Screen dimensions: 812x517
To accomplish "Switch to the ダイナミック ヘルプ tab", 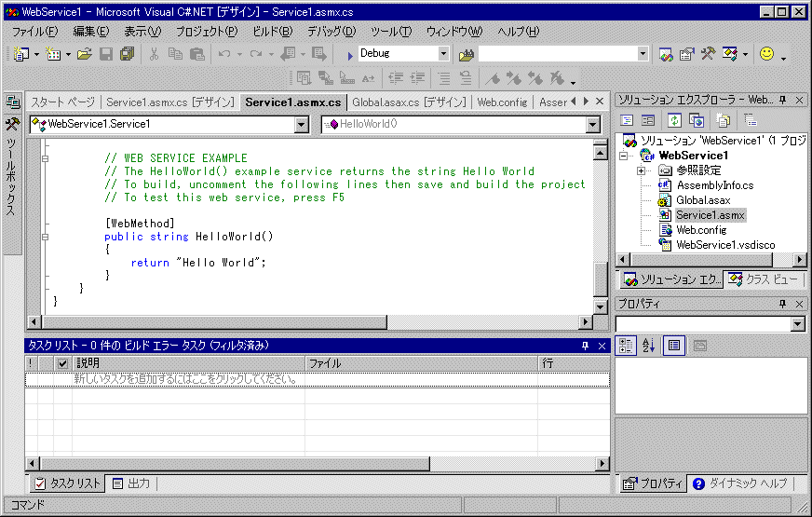I will [x=740, y=483].
